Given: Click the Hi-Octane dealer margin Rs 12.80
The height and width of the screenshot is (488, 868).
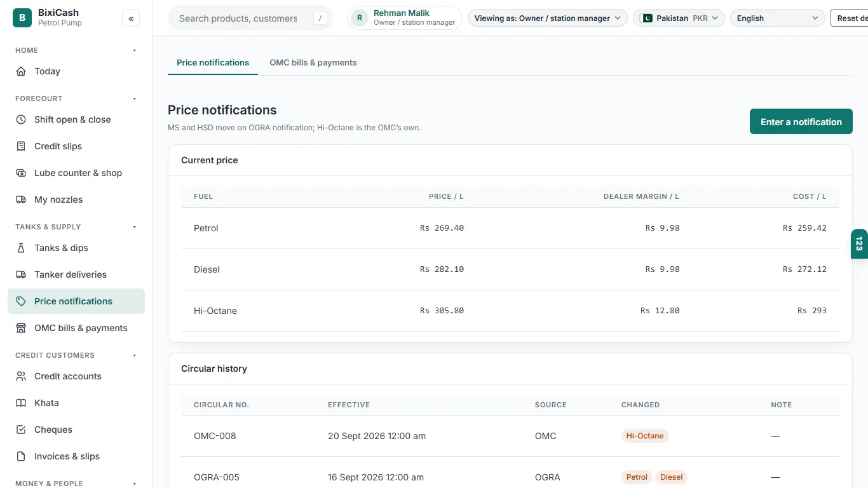Looking at the screenshot, I should (660, 311).
